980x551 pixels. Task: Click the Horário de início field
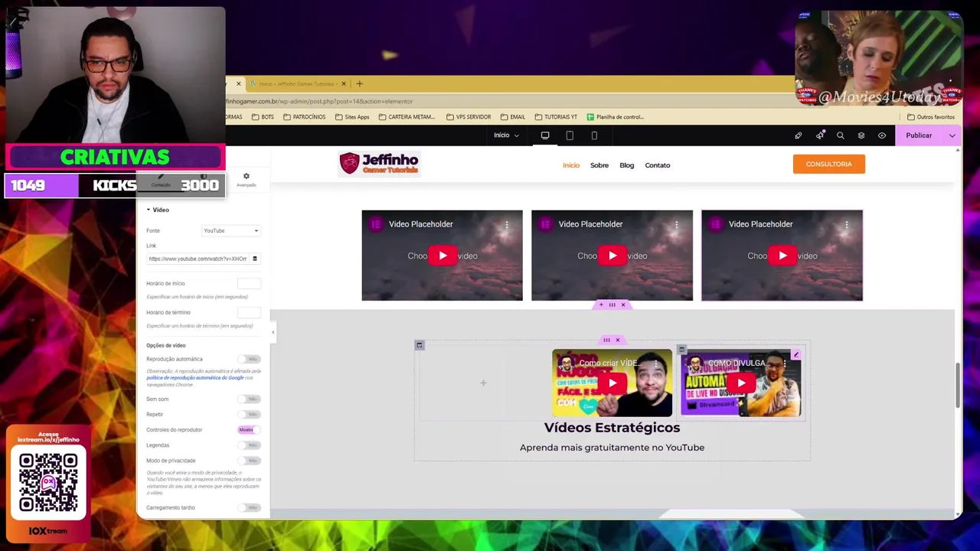[x=249, y=284]
